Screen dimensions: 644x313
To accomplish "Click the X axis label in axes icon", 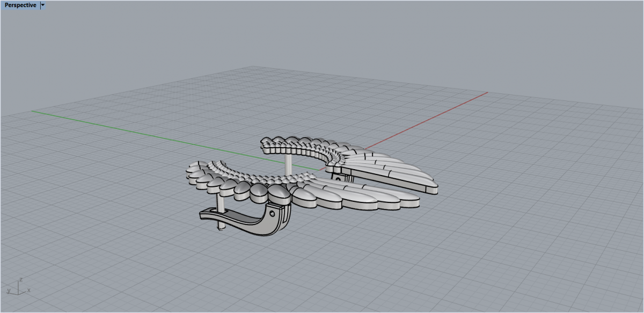I will click(28, 290).
